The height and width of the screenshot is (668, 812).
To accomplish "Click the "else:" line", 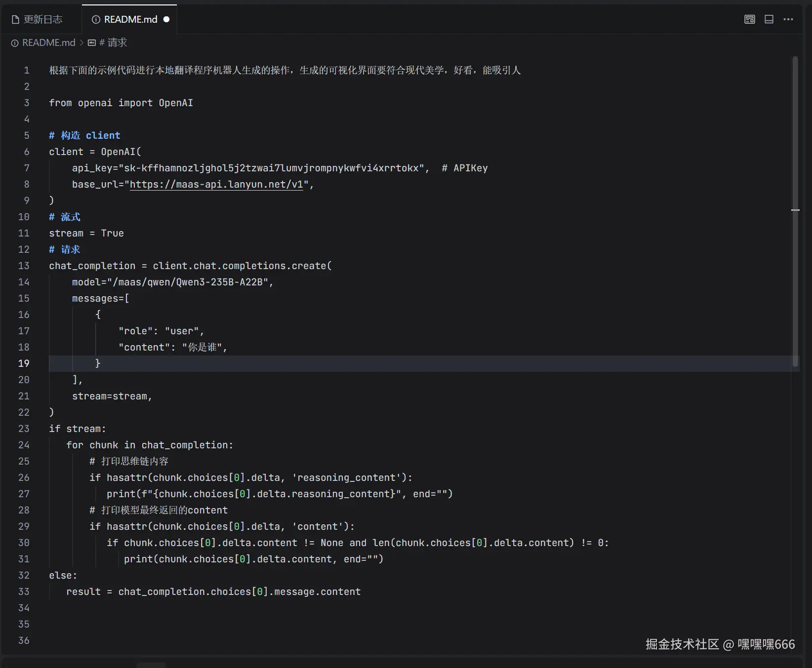I will pos(63,575).
